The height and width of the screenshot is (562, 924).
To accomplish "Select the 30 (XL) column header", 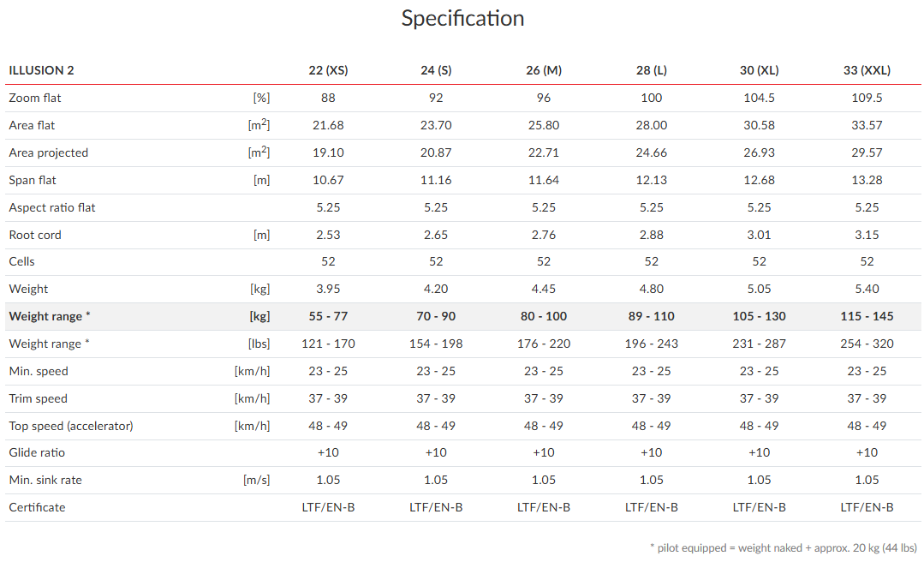I will click(760, 70).
